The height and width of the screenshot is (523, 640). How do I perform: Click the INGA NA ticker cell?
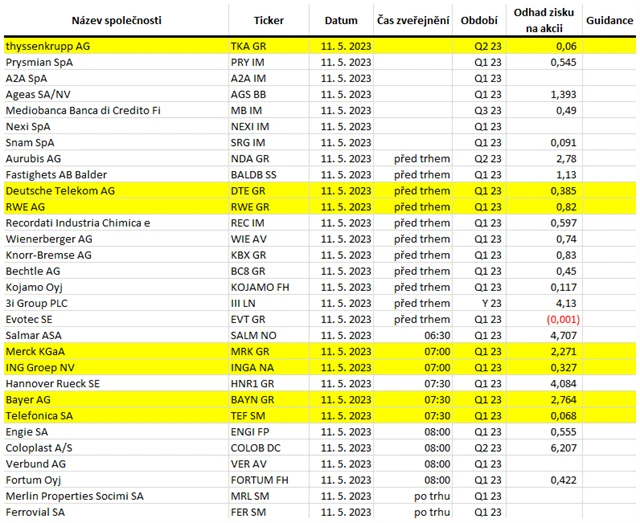(x=269, y=367)
